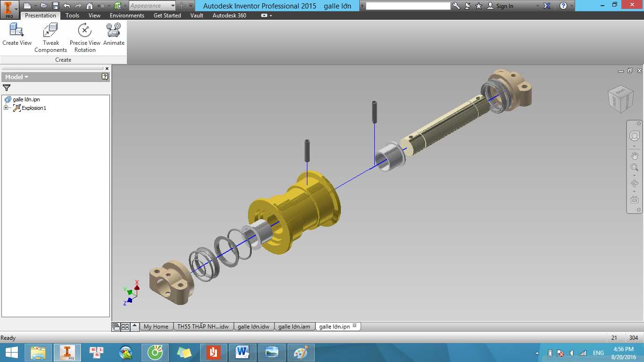Open the Inventor application menu button

click(x=9, y=9)
